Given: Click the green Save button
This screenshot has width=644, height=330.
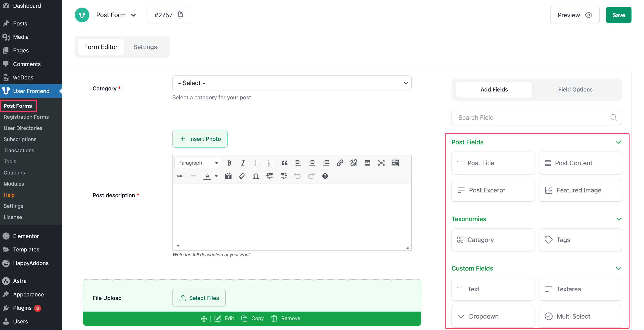Looking at the screenshot, I should click(618, 15).
